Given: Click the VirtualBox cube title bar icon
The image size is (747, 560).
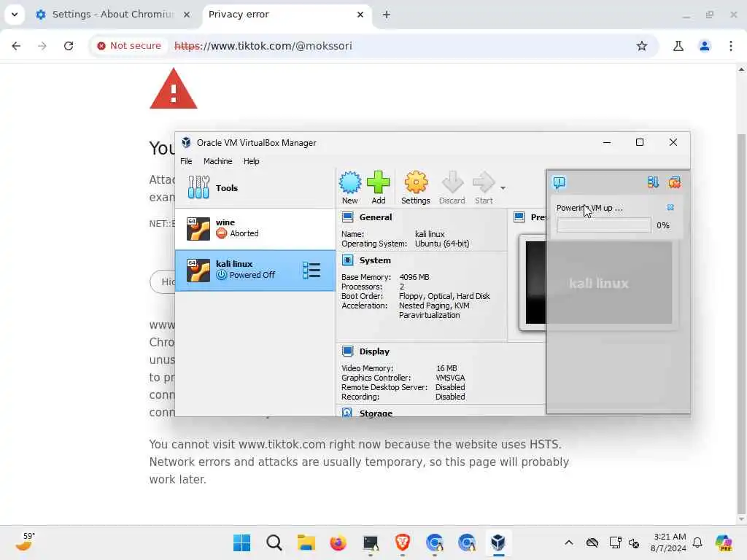Looking at the screenshot, I should (186, 142).
